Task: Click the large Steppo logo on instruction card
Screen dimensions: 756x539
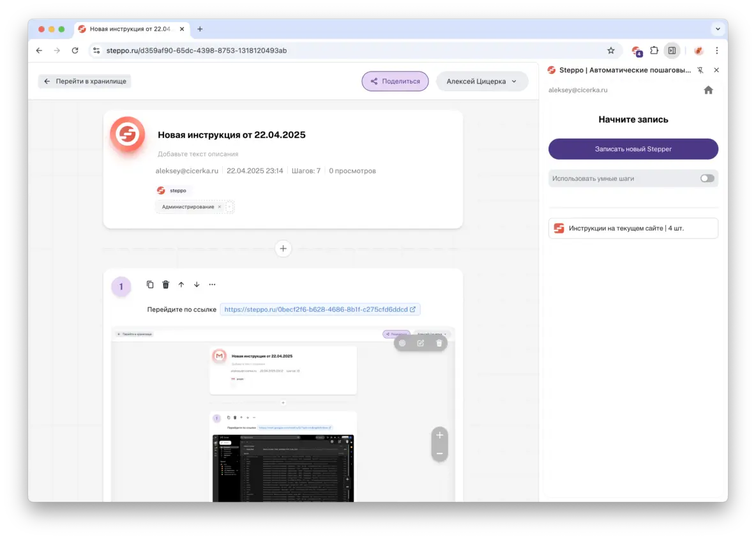Action: 127,134
